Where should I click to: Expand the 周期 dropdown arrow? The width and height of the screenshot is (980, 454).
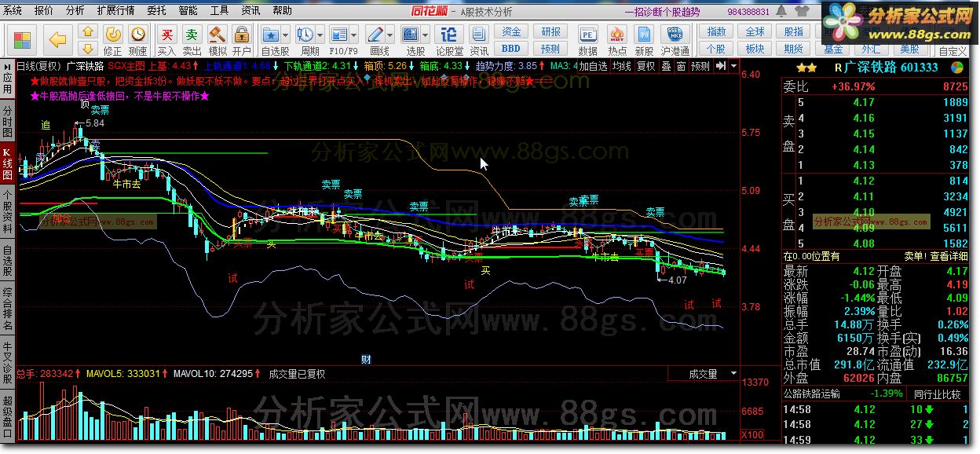(x=321, y=35)
